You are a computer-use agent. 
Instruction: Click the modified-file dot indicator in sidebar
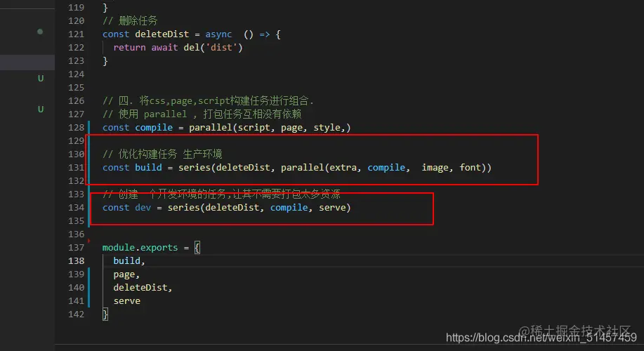(40, 32)
